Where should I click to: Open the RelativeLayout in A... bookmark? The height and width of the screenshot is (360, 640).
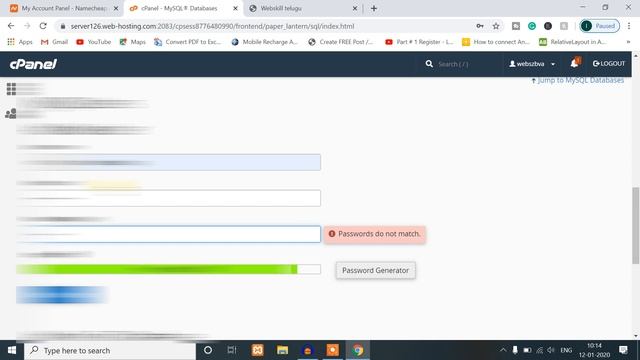pyautogui.click(x=572, y=42)
